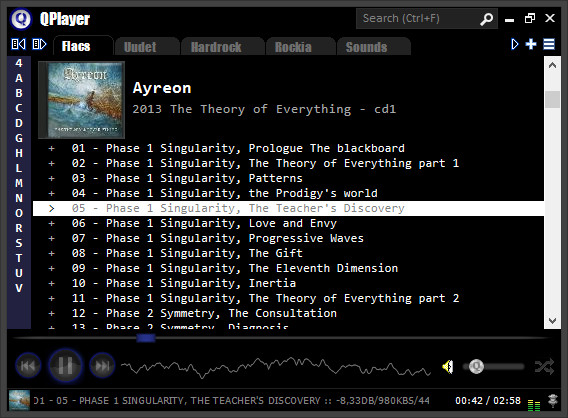568x418 pixels.
Task: Skip to previous track
Action: tap(28, 365)
